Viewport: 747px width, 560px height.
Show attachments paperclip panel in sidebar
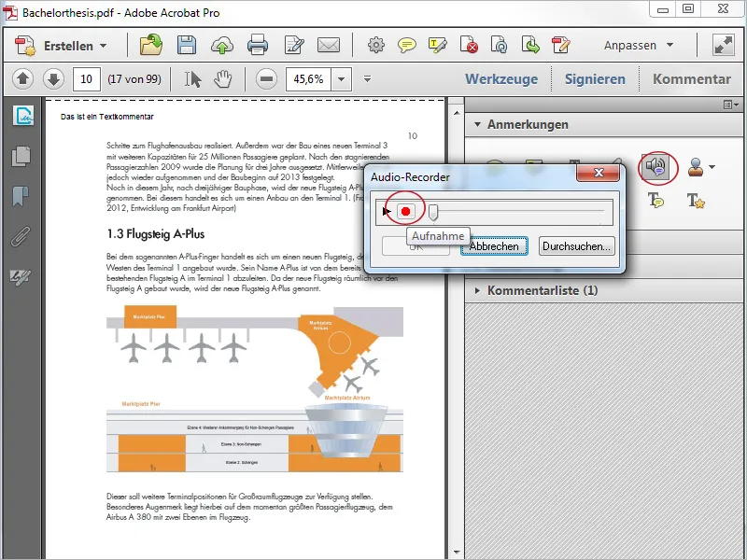pos(21,237)
